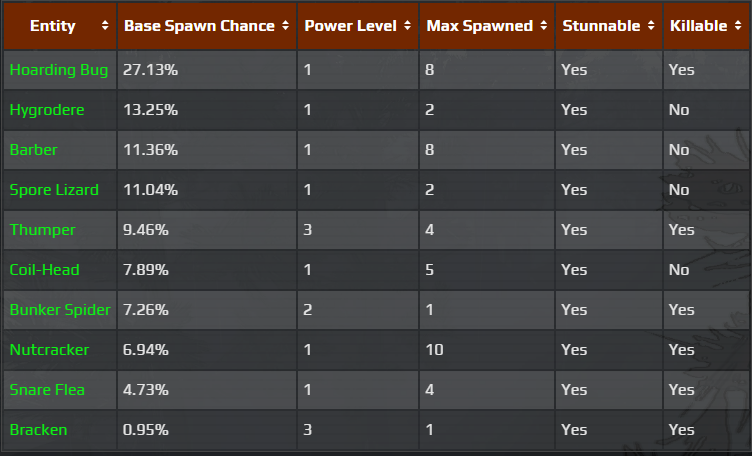Open the Snare Flea link
Viewport: 752px width, 456px height.
coord(46,390)
